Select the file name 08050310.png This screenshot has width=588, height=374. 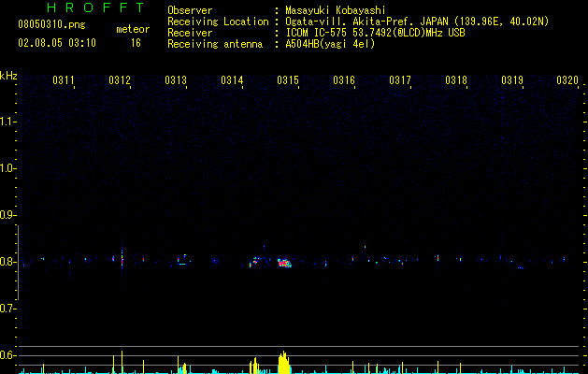(51, 25)
